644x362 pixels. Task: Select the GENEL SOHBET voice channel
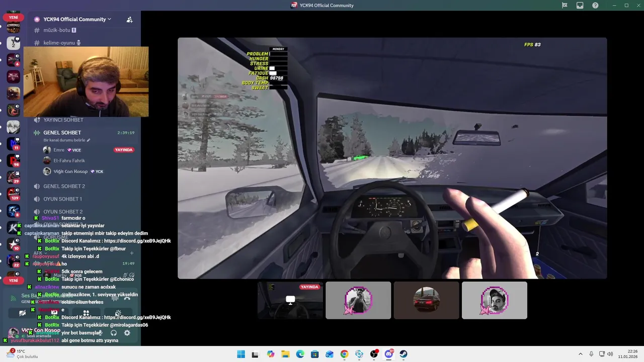point(62,133)
